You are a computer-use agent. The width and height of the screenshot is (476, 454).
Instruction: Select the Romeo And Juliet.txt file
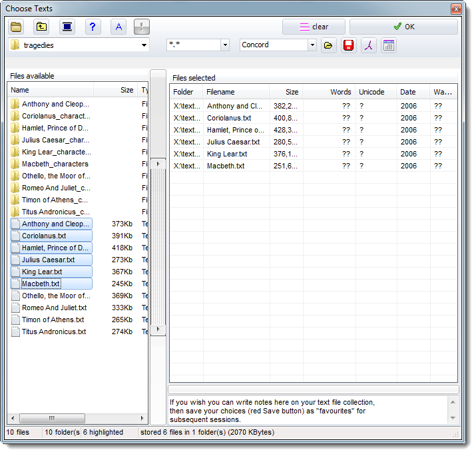click(x=54, y=308)
